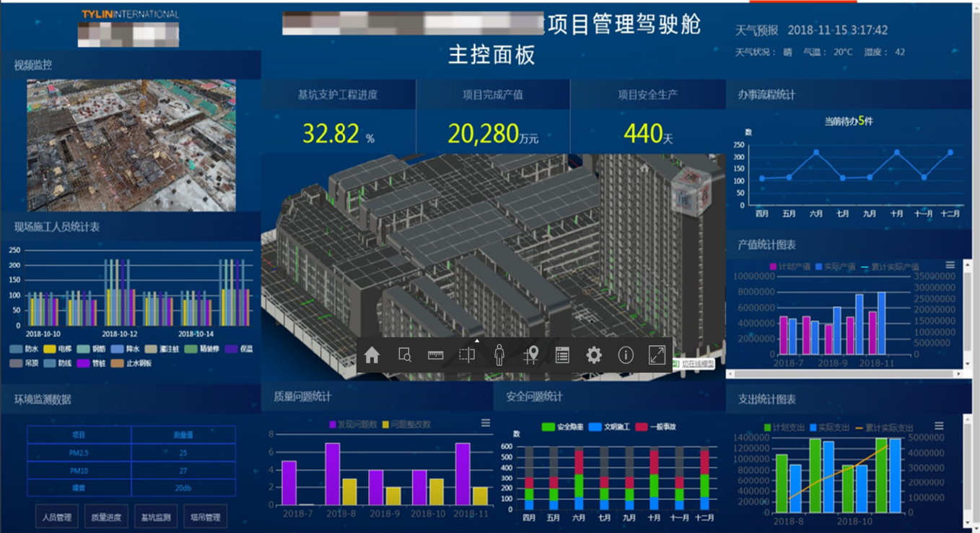Activate the section clipping box tool
This screenshot has width=980, height=533.
(x=467, y=355)
